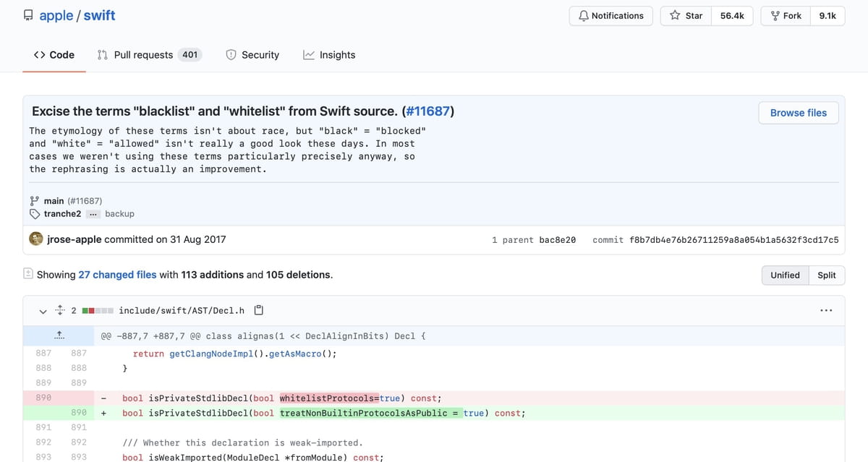The image size is (868, 462).
Task: Open the apple organization link
Action: (56, 15)
